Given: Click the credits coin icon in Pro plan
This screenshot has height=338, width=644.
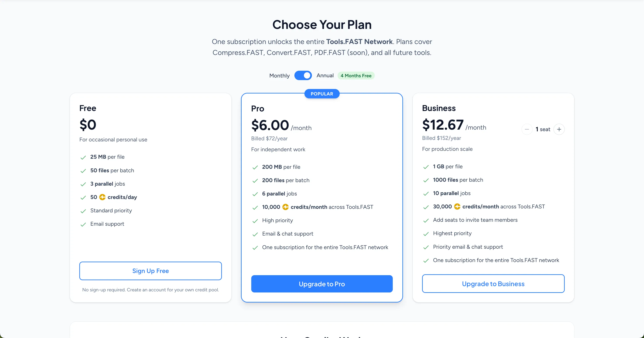Looking at the screenshot, I should tap(285, 207).
